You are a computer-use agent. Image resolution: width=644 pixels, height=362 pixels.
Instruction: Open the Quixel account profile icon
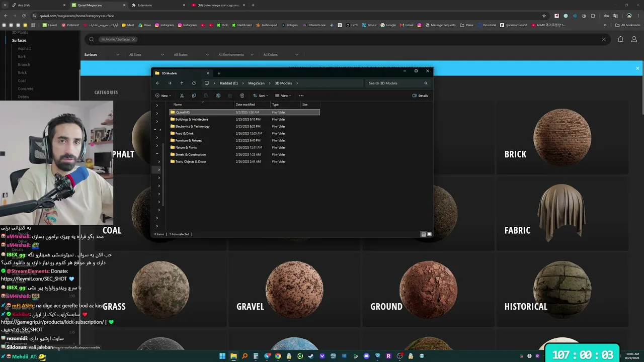[x=634, y=39]
